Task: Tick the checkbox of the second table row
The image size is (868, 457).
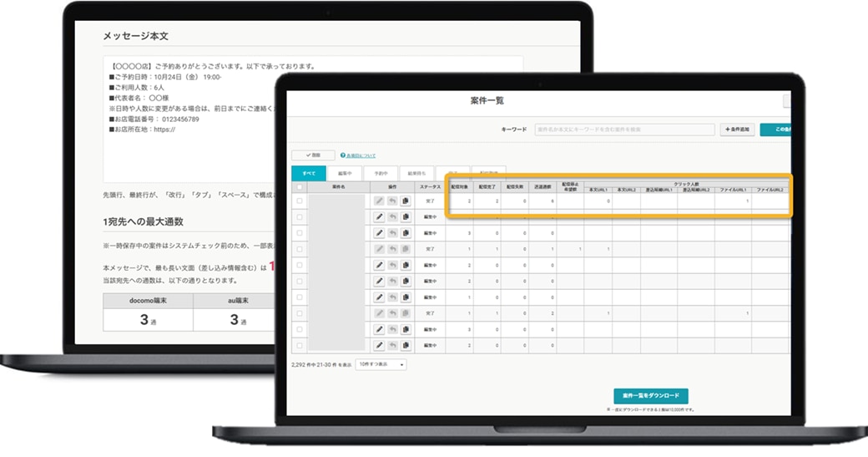Action: (300, 217)
